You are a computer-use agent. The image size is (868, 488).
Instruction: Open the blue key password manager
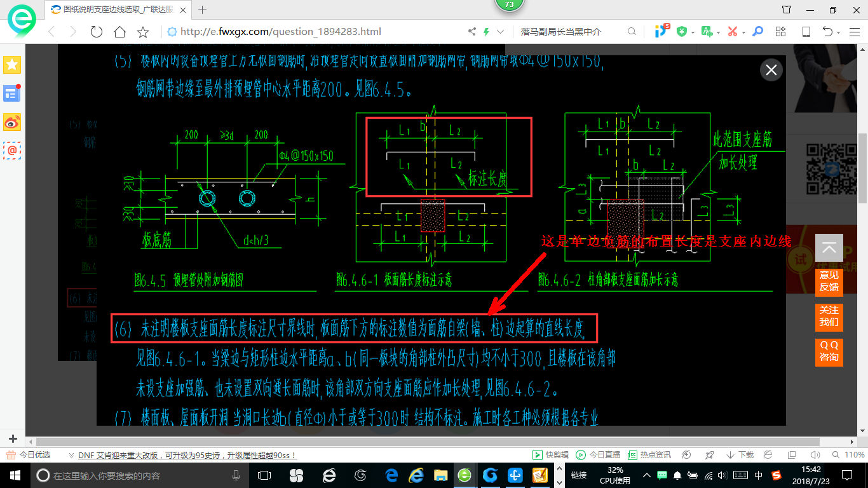[757, 32]
